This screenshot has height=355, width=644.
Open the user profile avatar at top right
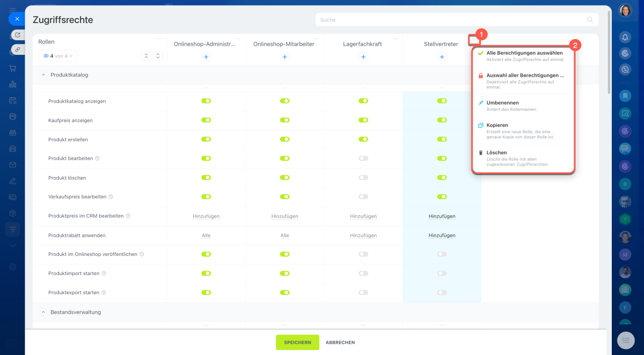point(625,11)
